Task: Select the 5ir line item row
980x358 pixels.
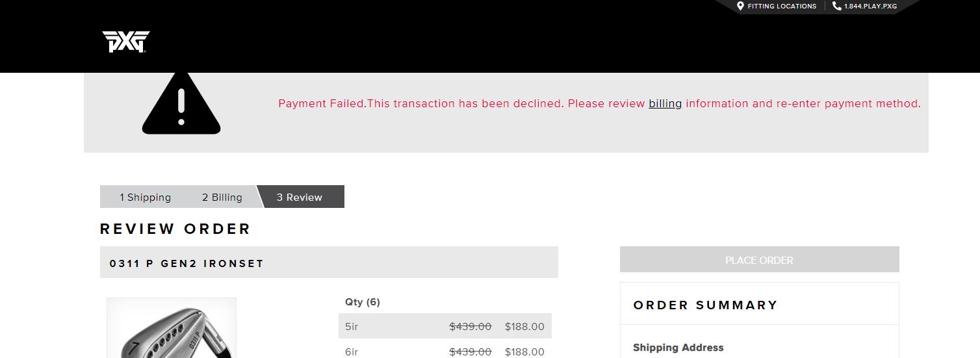Action: (445, 326)
